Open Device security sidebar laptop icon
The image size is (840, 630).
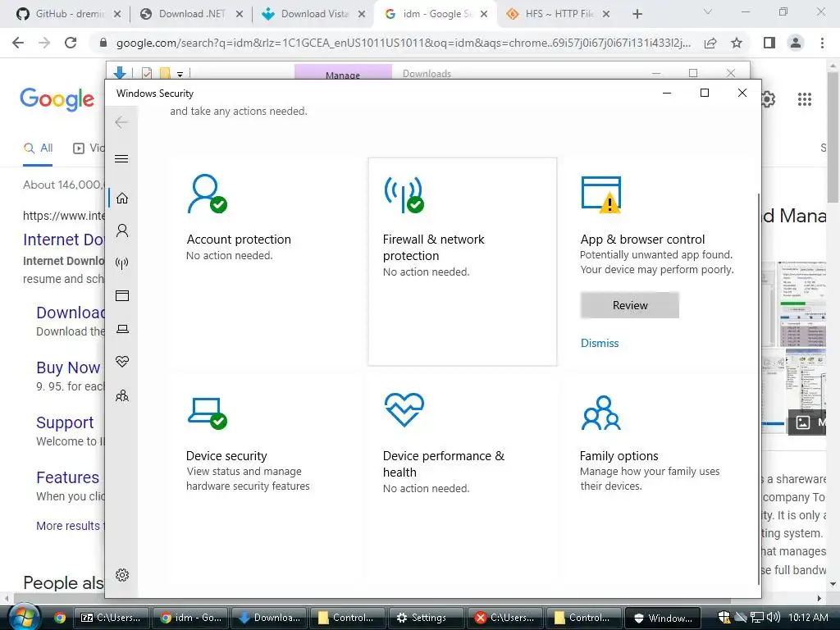(x=122, y=329)
